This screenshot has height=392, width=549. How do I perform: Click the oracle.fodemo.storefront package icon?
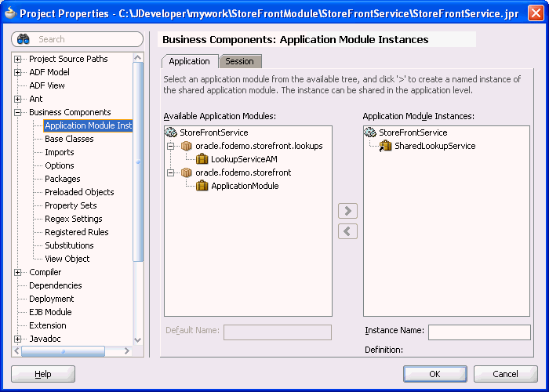(x=187, y=172)
